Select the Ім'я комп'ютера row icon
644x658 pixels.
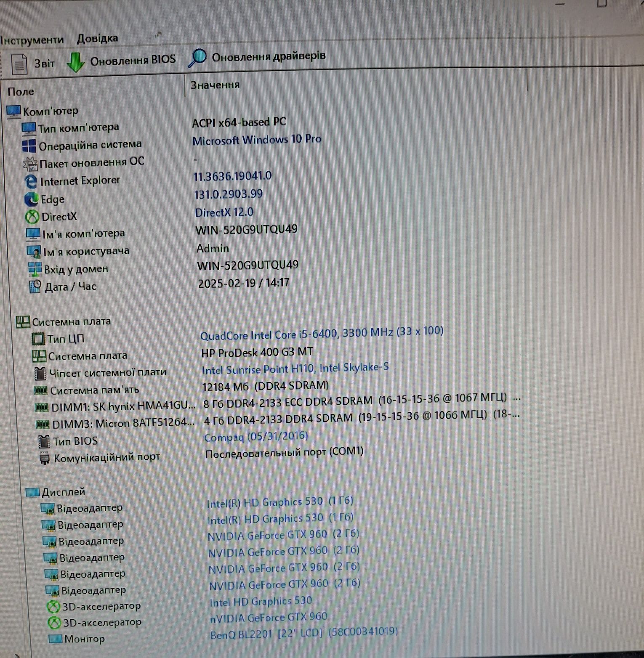(x=33, y=234)
